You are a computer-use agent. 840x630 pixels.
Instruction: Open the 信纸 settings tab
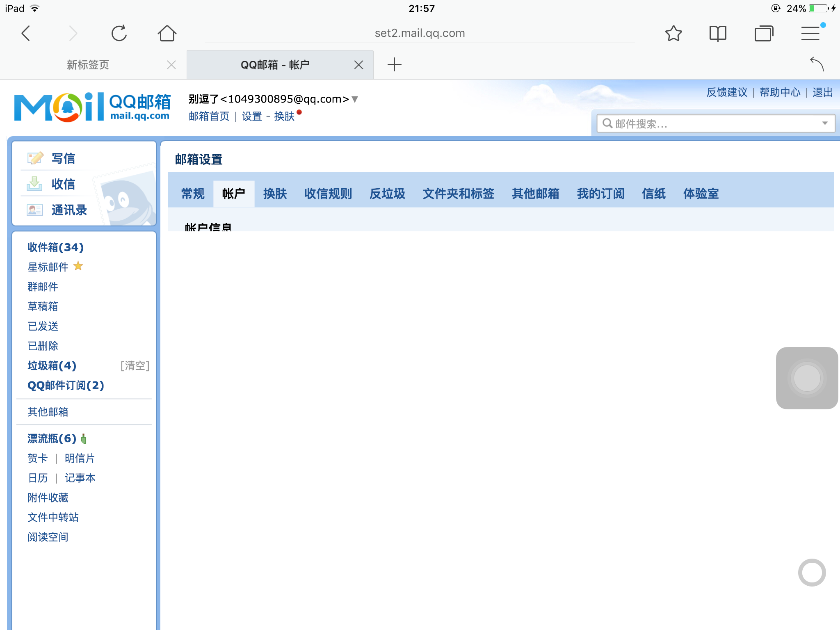[x=654, y=194]
